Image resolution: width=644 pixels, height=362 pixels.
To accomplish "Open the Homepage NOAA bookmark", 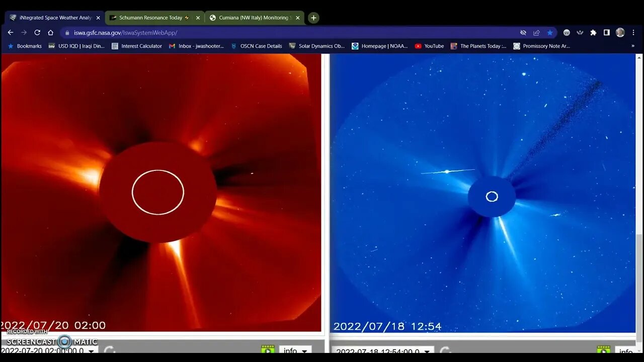I will [x=380, y=46].
